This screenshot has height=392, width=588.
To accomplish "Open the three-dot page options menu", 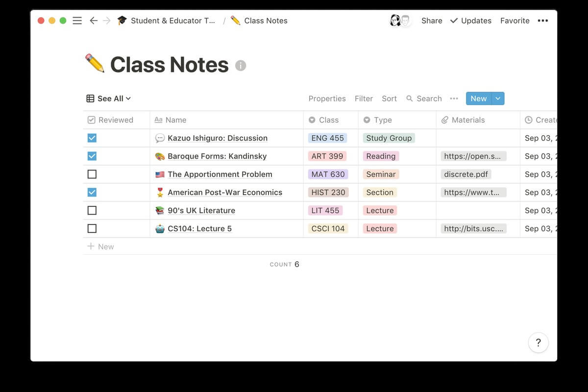I will 542,21.
